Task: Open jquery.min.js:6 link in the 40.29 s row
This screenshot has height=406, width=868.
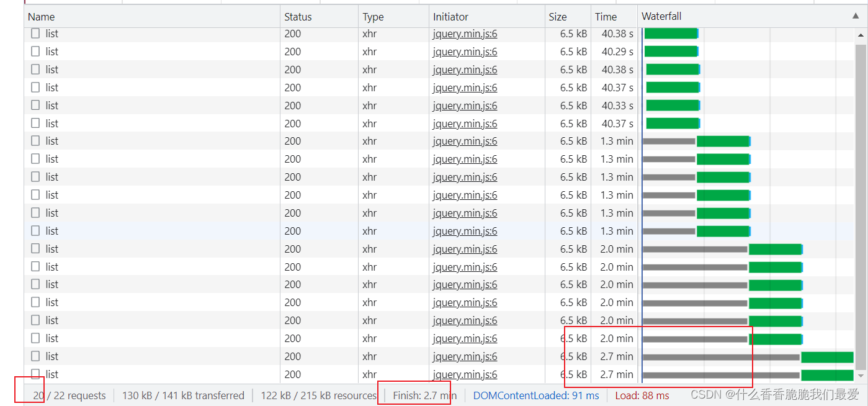Action: tap(465, 52)
